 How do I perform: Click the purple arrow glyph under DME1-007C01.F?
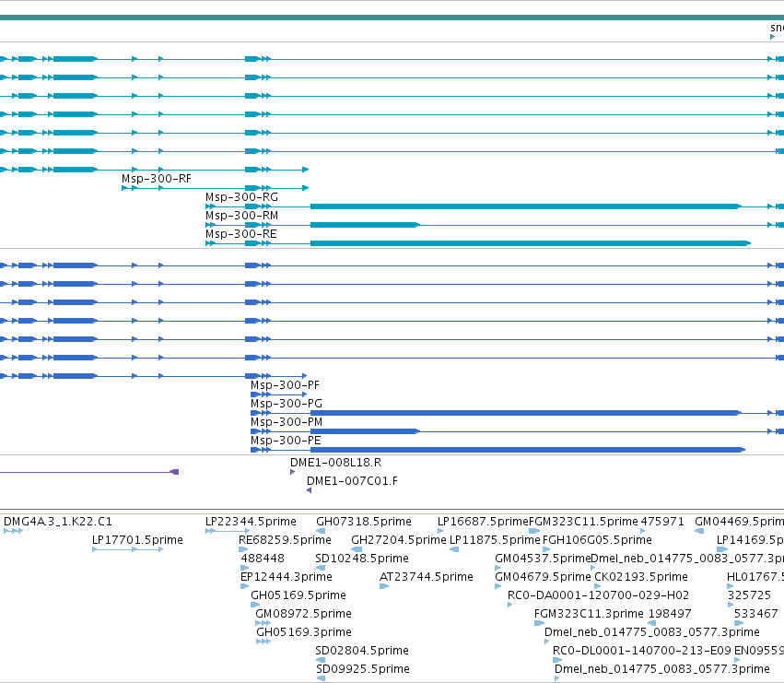point(309,490)
